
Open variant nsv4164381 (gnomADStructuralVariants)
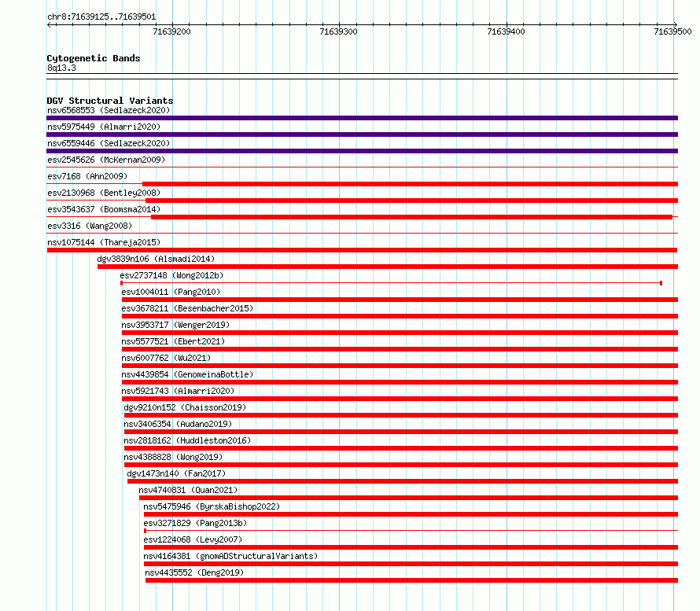click(230, 556)
